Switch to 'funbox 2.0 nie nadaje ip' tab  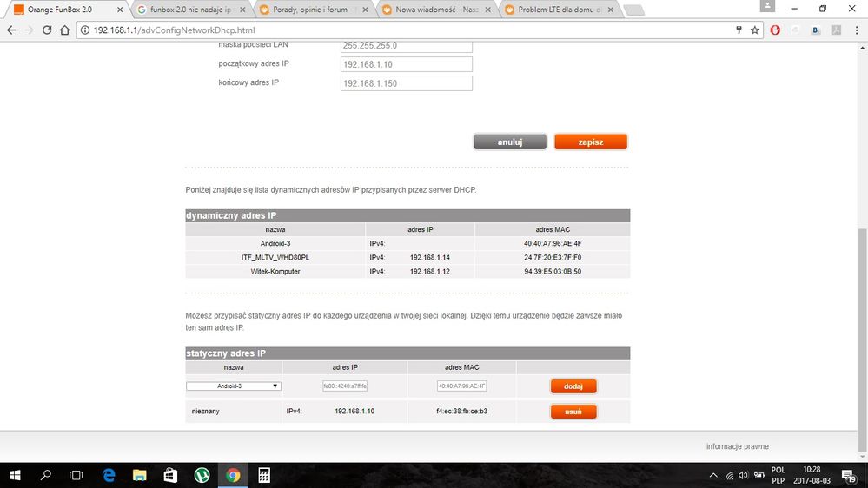(x=190, y=10)
